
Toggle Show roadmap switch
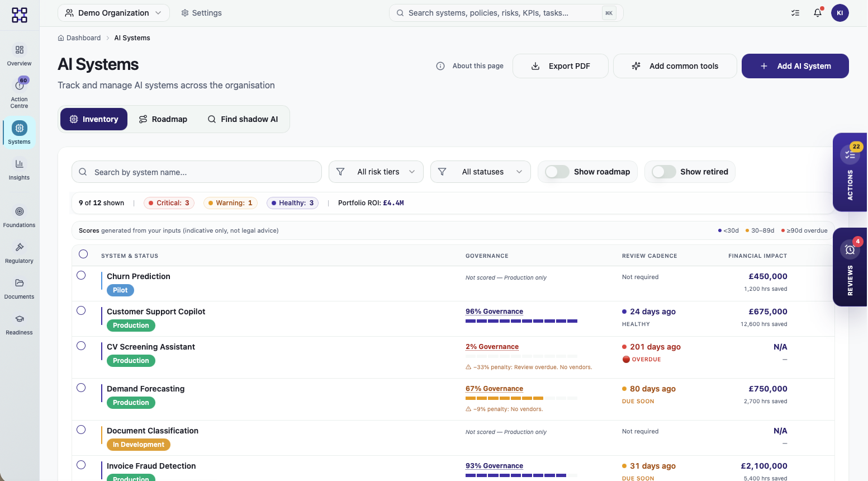tap(557, 172)
